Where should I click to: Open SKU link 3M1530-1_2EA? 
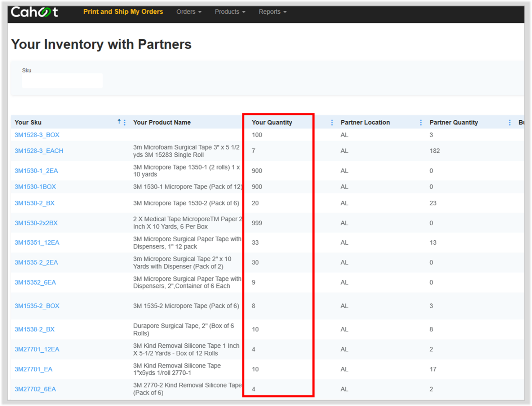36,171
